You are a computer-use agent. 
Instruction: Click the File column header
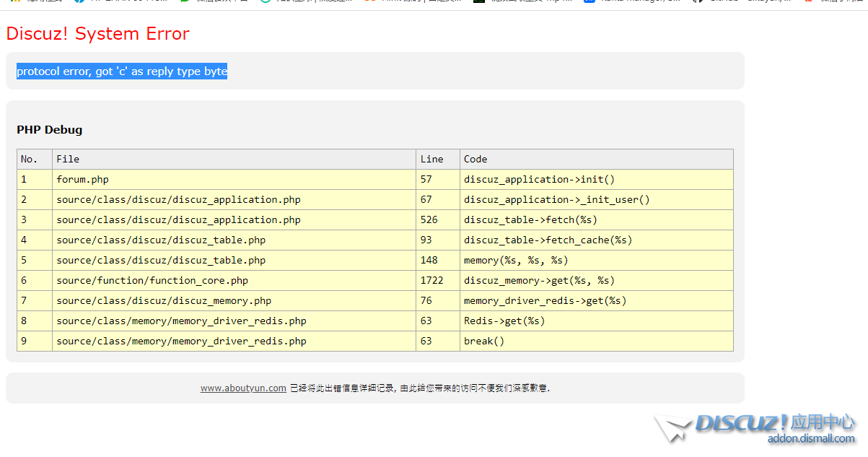[68, 159]
